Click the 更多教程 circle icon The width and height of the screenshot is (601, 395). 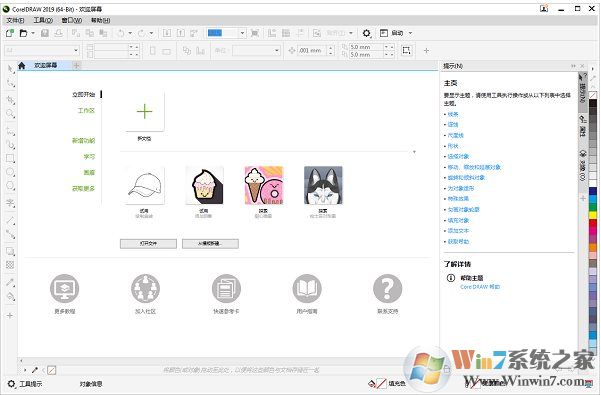pyautogui.click(x=64, y=288)
